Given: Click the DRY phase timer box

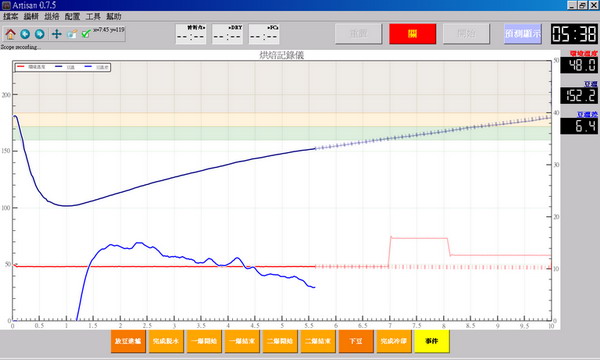Looking at the screenshot, I should 227,34.
